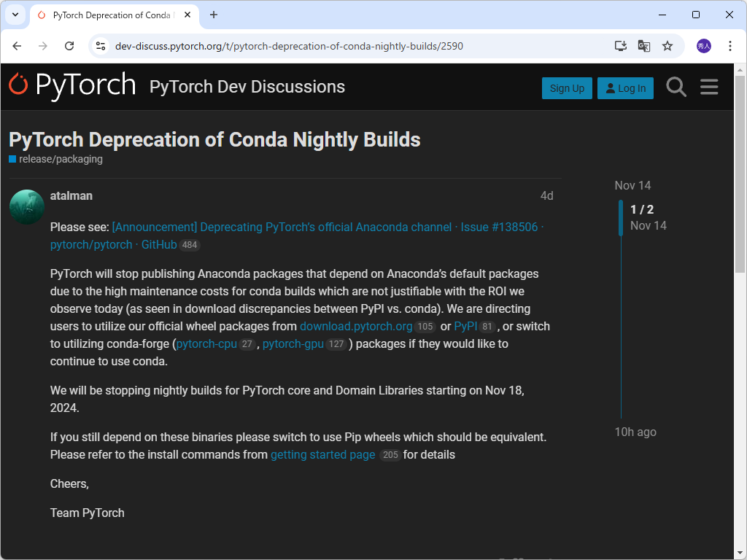The image size is (747, 560).
Task: Click atalman's avatar image
Action: 27,207
